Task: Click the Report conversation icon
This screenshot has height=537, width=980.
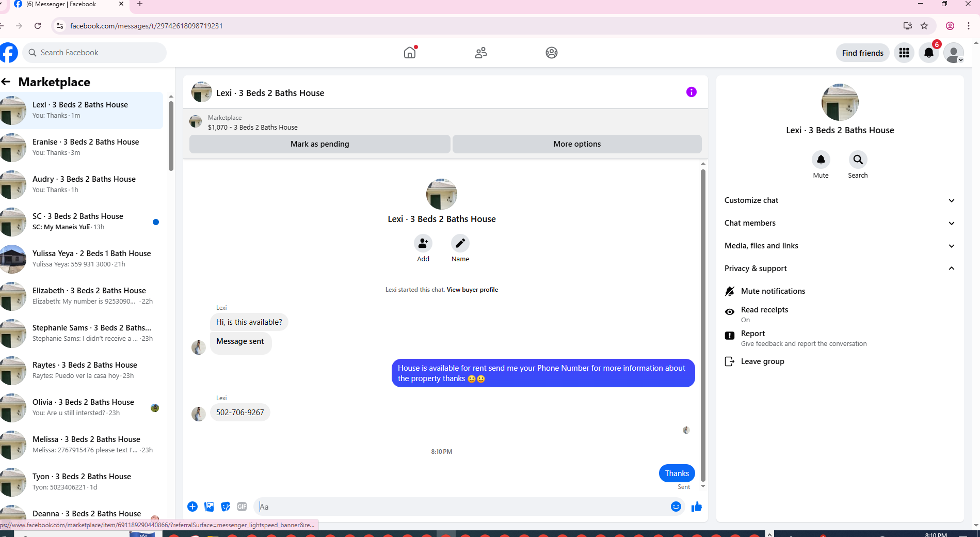Action: click(730, 336)
